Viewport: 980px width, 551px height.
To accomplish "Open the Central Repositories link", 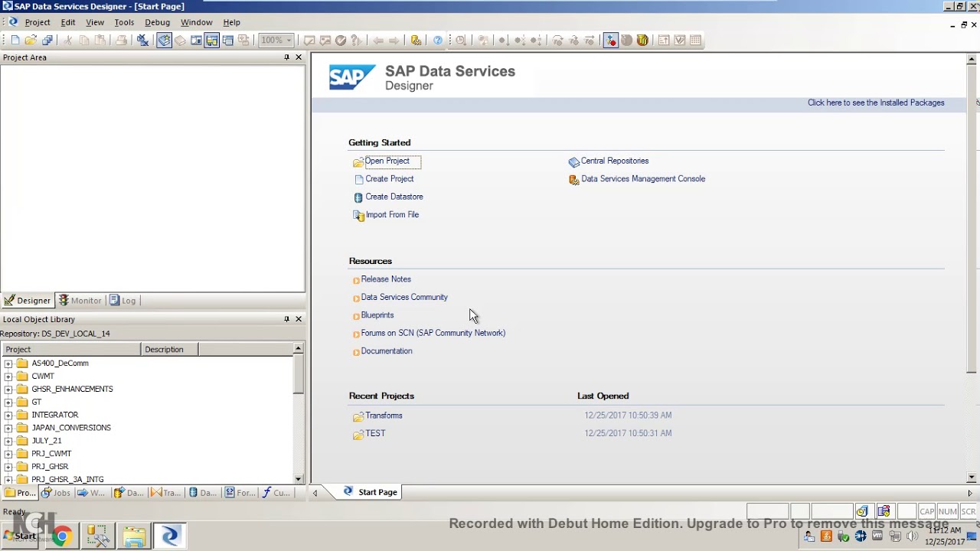I will pos(614,161).
